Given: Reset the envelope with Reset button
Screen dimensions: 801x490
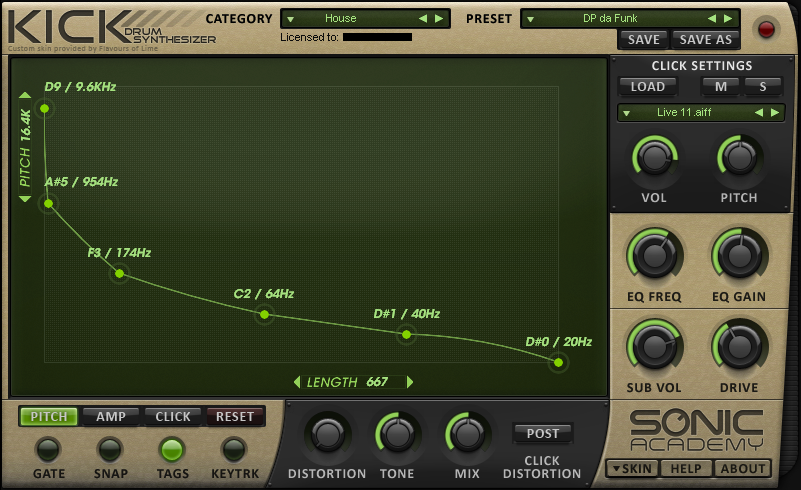Looking at the screenshot, I should [235, 416].
